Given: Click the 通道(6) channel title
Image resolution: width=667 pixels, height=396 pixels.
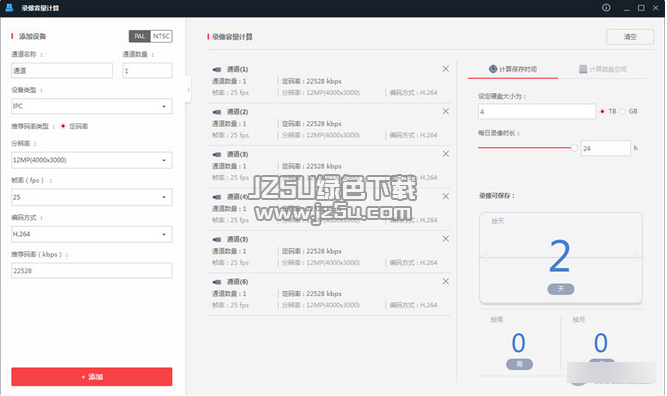Looking at the screenshot, I should coord(237,282).
